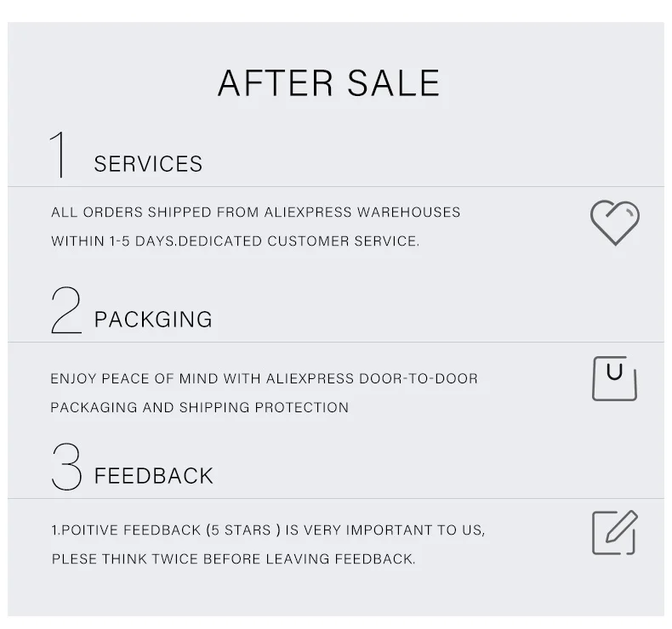This screenshot has height=629, width=672.
Task: Click the line about AliExpress warehouses shipping
Action: (255, 212)
